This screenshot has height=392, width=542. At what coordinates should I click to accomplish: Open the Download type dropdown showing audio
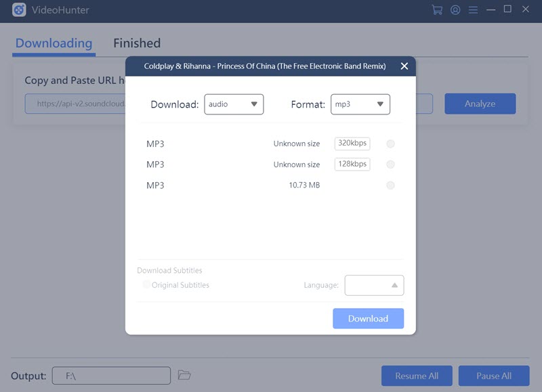pyautogui.click(x=234, y=104)
